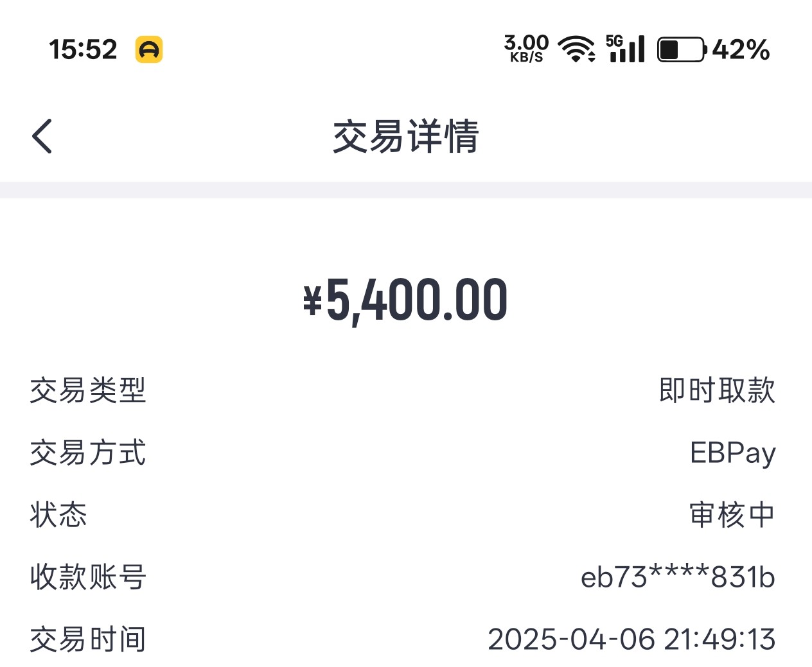Tap the 5G signal bars icon

coord(625,49)
